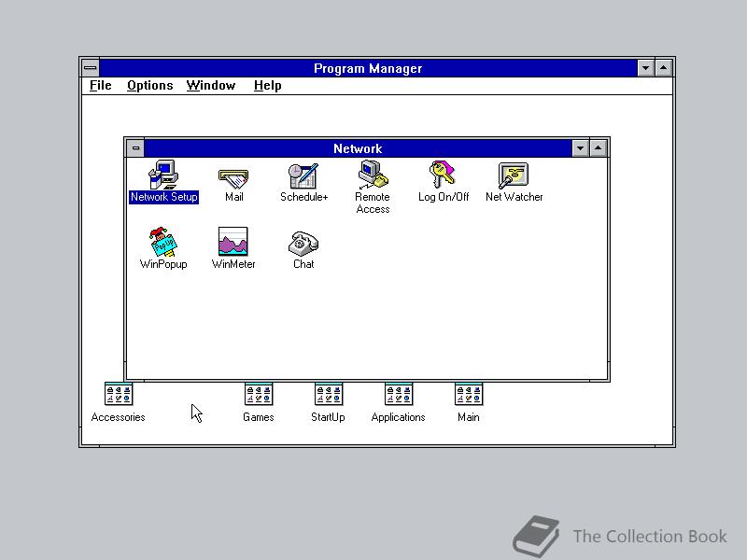Select the Mail program icon
This screenshot has width=747, height=560.
[x=233, y=178]
